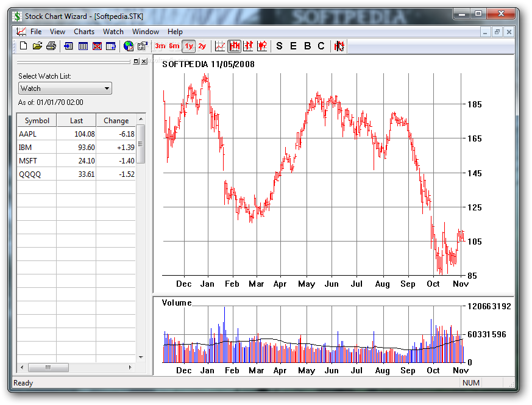Open the File menu
Image resolution: width=532 pixels, height=405 pixels.
click(36, 32)
